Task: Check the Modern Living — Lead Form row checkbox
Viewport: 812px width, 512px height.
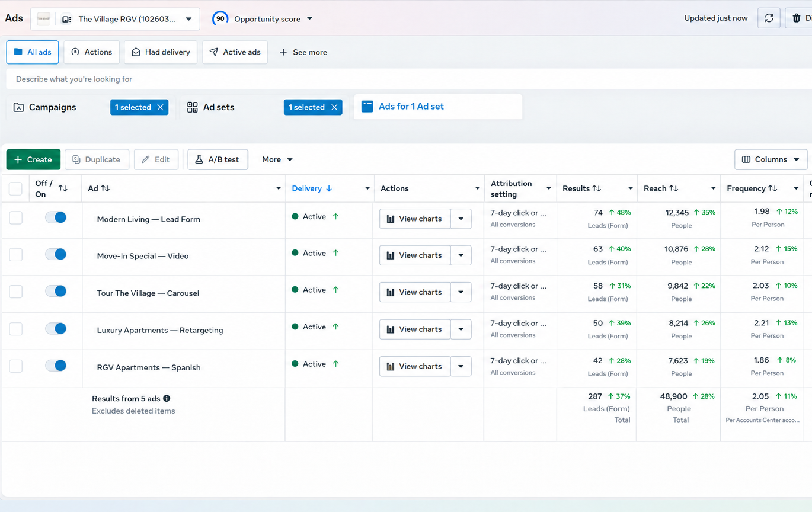Action: (15, 217)
